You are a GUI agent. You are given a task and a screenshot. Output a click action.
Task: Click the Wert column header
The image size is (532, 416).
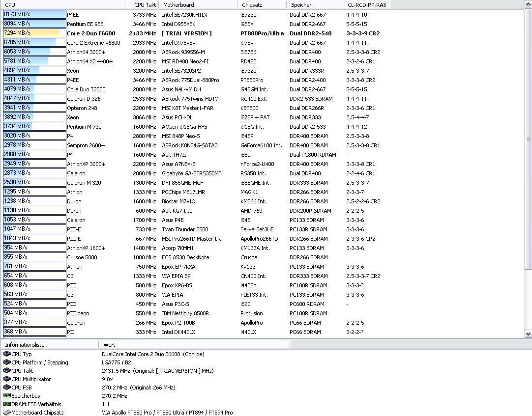(x=194, y=344)
